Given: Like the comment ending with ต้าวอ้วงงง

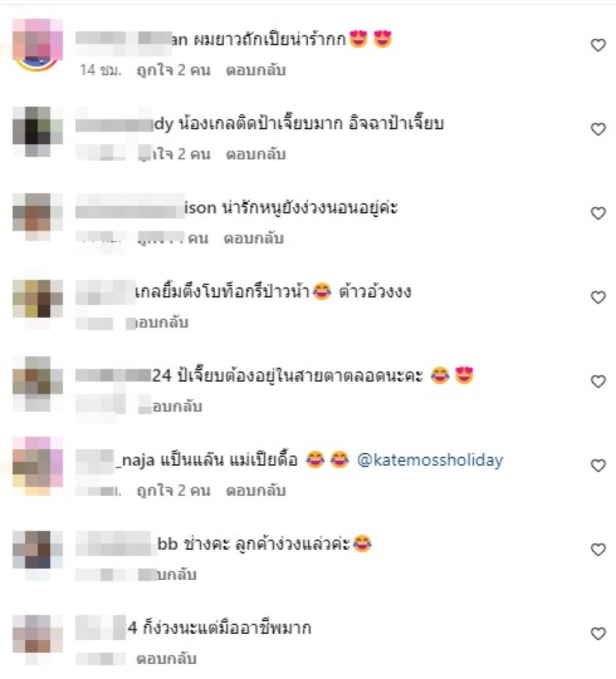Looking at the screenshot, I should [x=598, y=297].
